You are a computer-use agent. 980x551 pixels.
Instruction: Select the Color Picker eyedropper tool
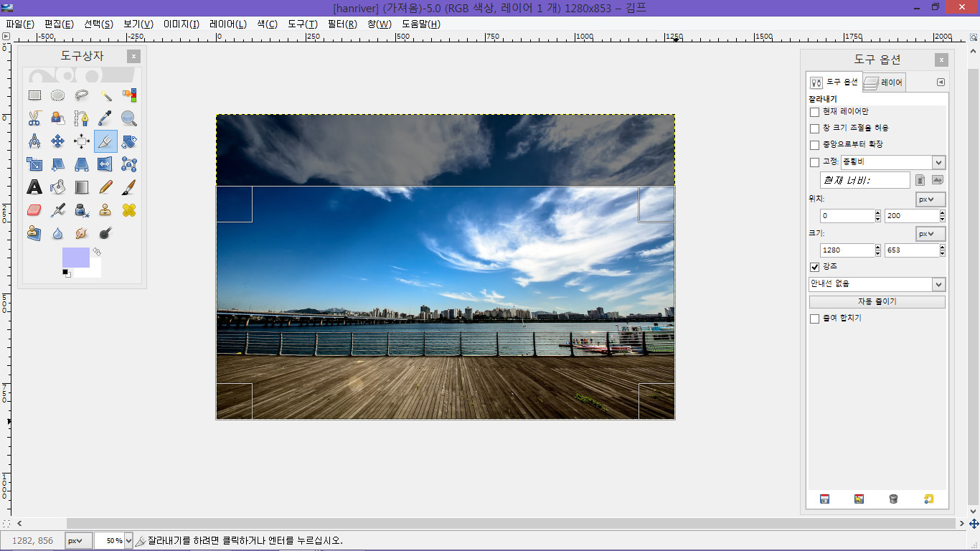click(105, 118)
